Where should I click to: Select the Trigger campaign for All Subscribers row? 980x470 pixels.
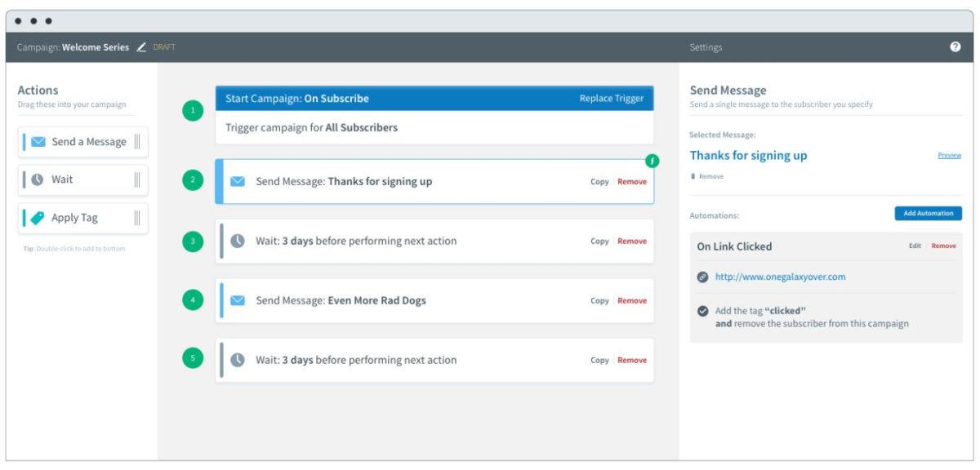434,128
